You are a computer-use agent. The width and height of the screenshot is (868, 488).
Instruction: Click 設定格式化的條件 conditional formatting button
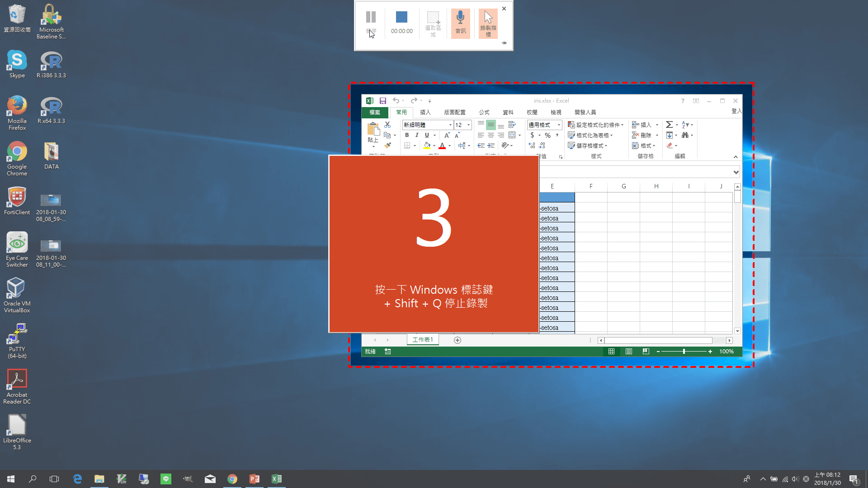(595, 125)
